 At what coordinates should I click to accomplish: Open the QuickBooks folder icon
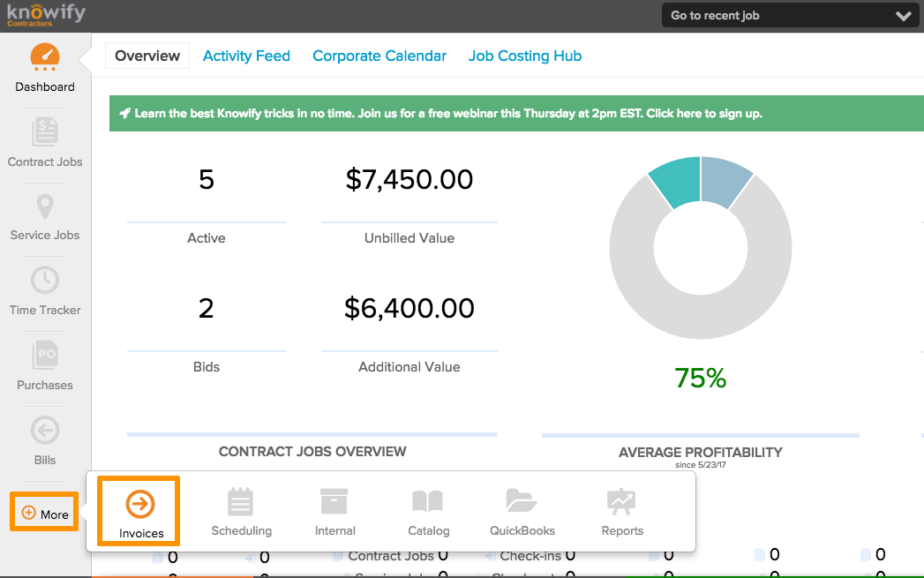(x=522, y=501)
